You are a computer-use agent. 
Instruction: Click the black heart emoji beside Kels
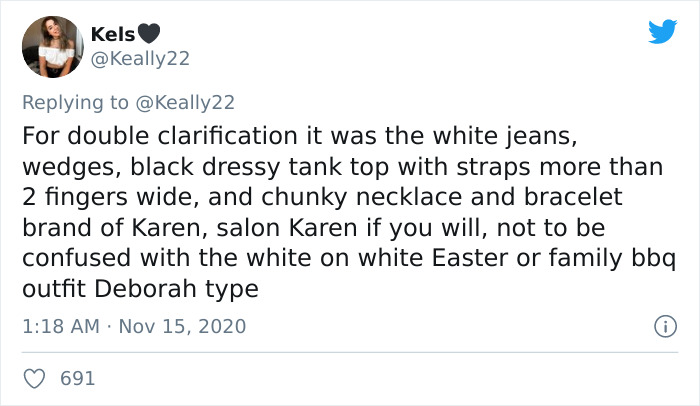[150, 35]
